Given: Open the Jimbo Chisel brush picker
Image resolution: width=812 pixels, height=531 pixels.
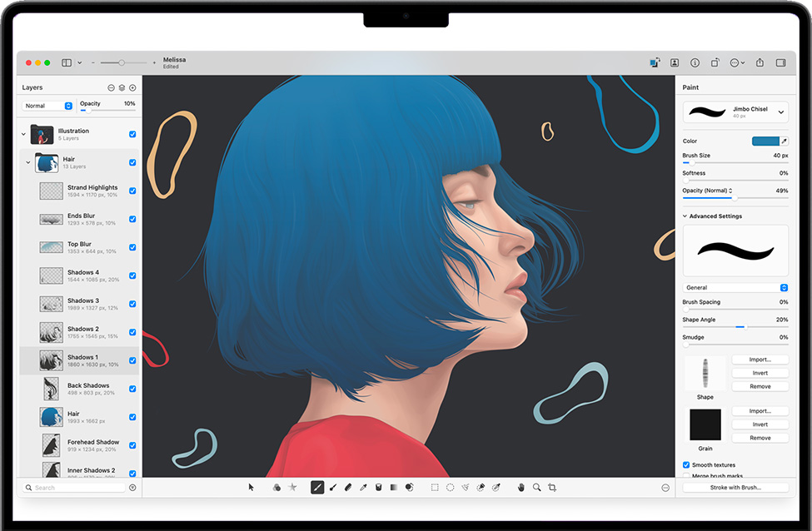Looking at the screenshot, I should [735, 112].
